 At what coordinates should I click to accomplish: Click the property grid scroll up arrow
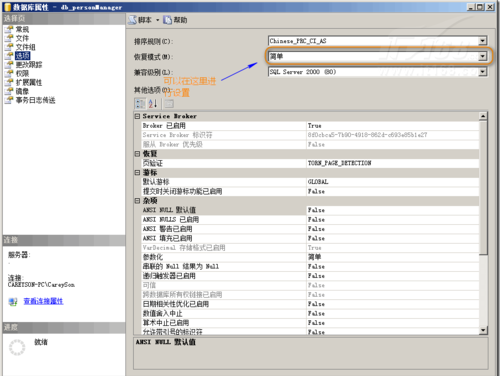coord(483,116)
